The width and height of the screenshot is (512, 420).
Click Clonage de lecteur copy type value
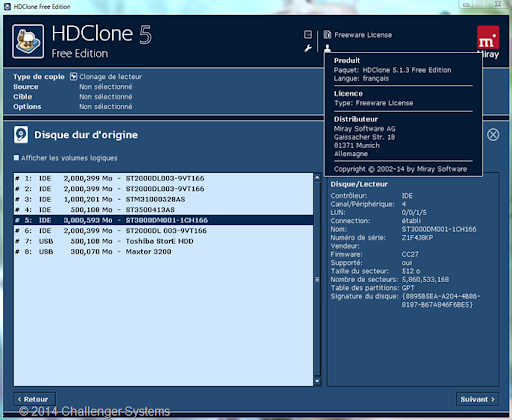click(110, 77)
